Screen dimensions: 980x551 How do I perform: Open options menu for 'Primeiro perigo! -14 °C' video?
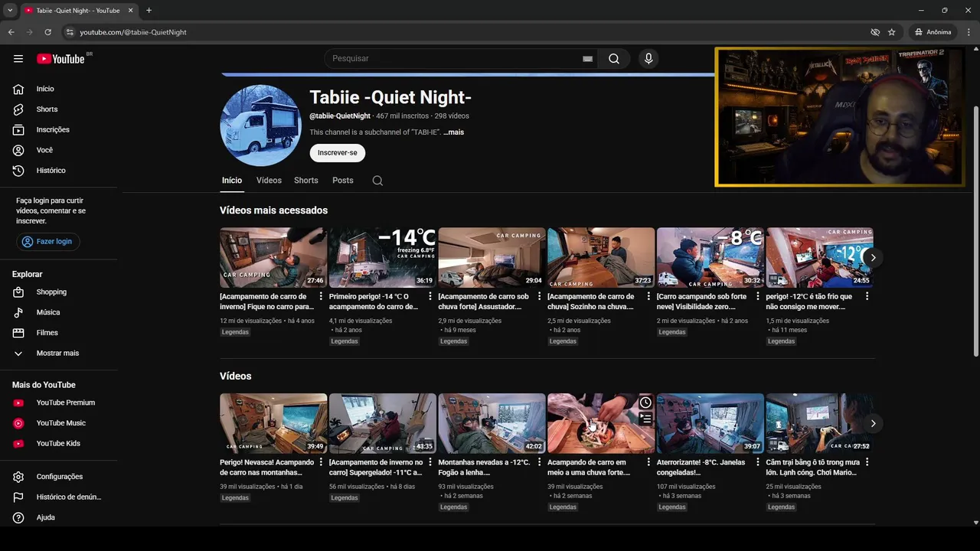click(430, 296)
